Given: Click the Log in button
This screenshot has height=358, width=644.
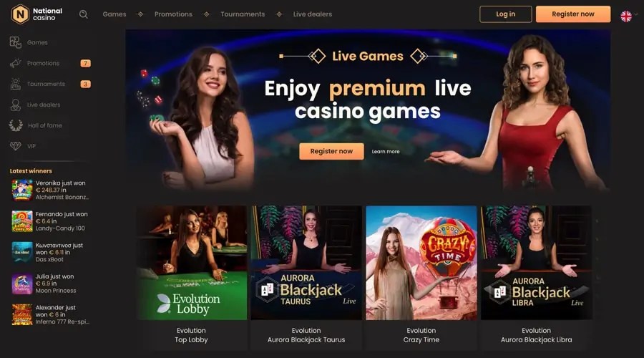Looking at the screenshot, I should tap(506, 14).
